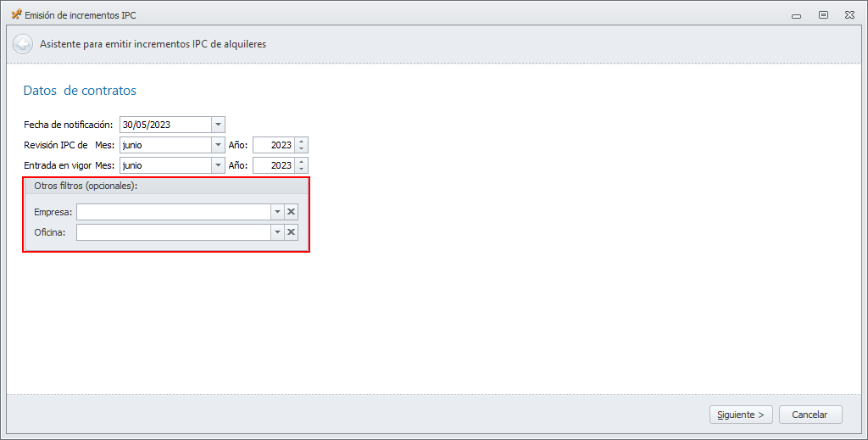Maximize the Emisión de incrementos IPC window
The image size is (868, 440).
point(823,15)
